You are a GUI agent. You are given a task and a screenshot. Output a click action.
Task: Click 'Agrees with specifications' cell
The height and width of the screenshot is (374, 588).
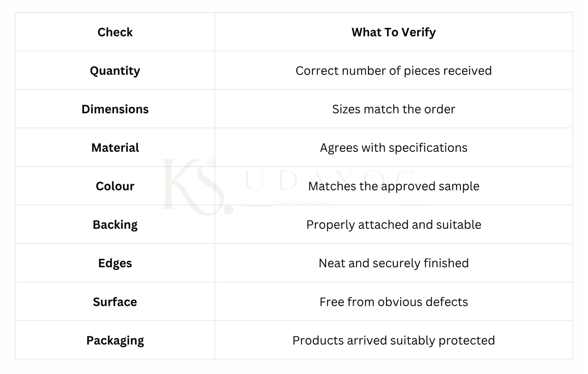point(393,148)
